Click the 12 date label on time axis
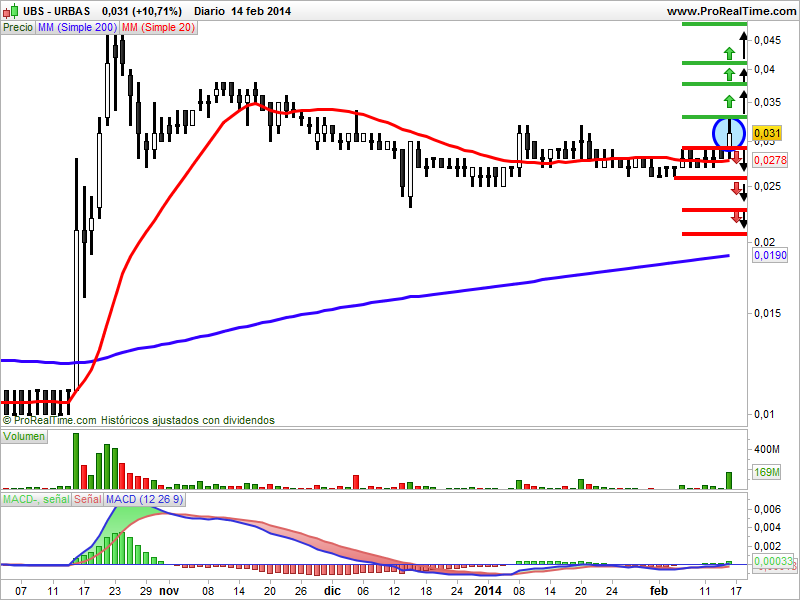 394,591
